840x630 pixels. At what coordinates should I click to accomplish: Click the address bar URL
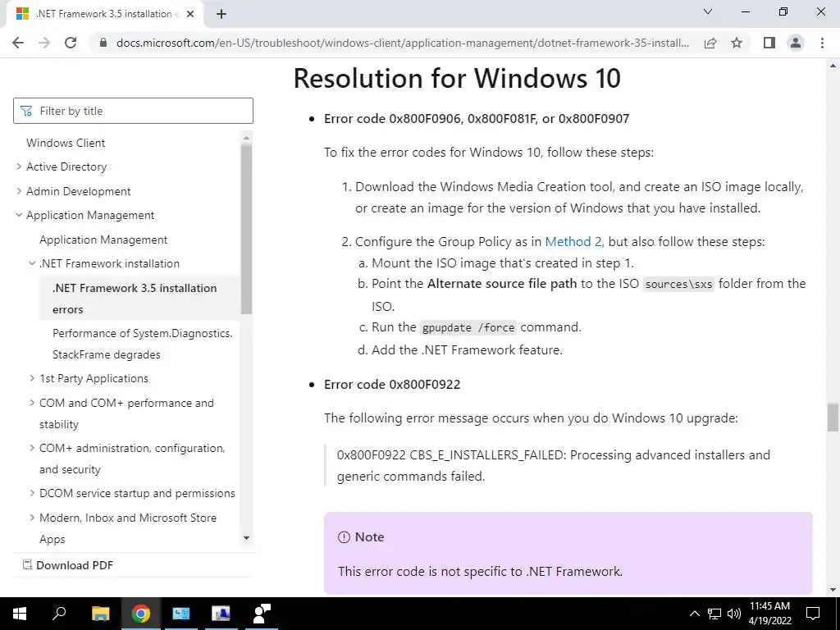coord(402,43)
